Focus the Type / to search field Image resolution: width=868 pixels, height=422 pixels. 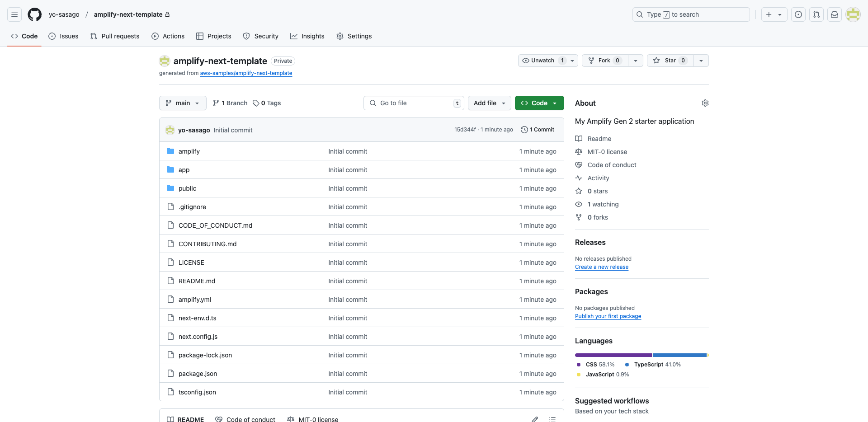coord(691,14)
